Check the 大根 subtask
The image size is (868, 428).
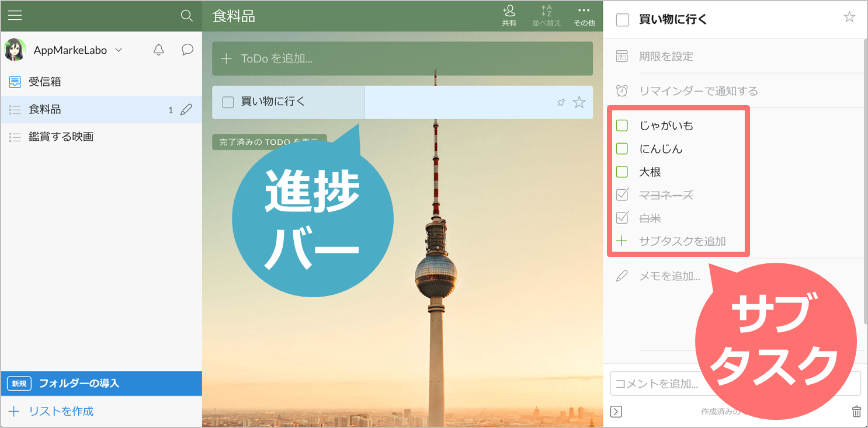tap(622, 172)
